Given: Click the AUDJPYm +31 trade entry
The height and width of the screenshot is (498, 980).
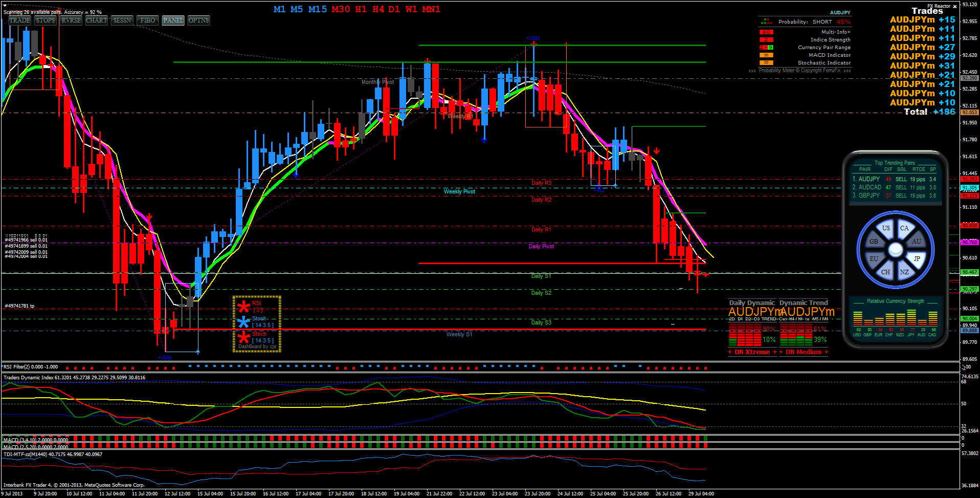Looking at the screenshot, I should (922, 66).
